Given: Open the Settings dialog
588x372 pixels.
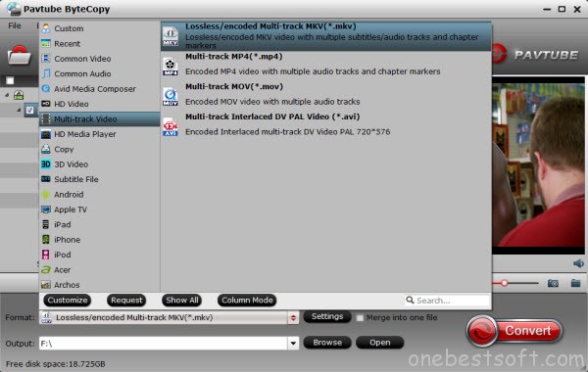Looking at the screenshot, I should [327, 316].
